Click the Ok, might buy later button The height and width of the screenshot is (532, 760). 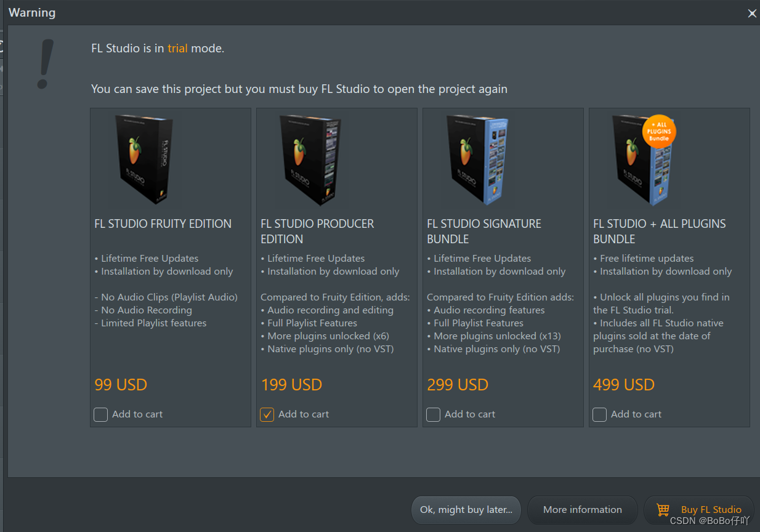(x=466, y=510)
